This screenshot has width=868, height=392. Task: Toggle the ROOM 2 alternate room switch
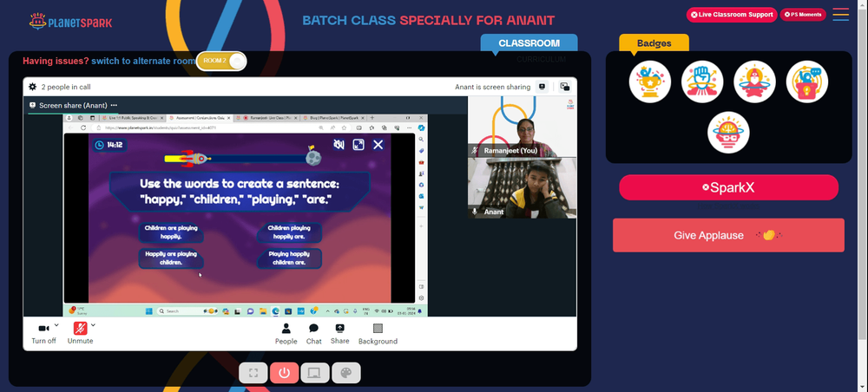tap(221, 61)
